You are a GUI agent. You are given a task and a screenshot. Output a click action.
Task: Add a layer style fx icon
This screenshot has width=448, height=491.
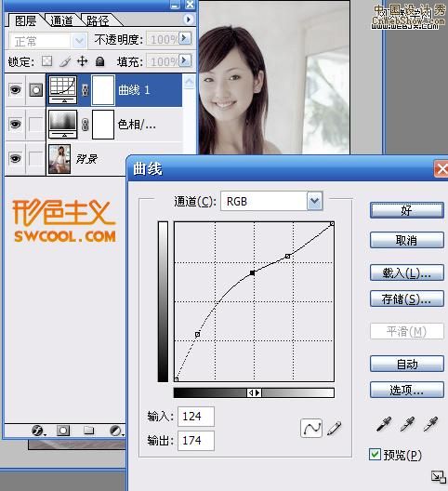click(x=38, y=431)
